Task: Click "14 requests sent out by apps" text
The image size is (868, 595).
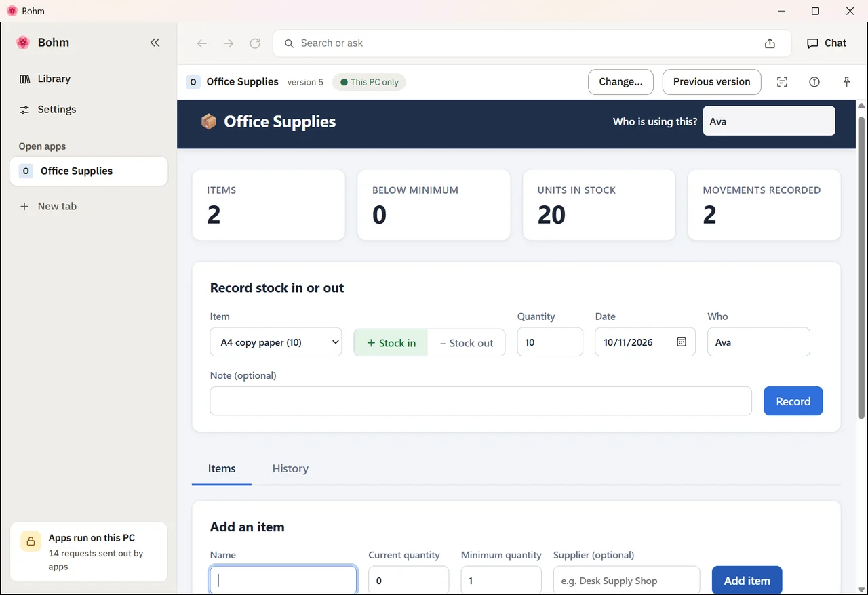Action: 96,560
